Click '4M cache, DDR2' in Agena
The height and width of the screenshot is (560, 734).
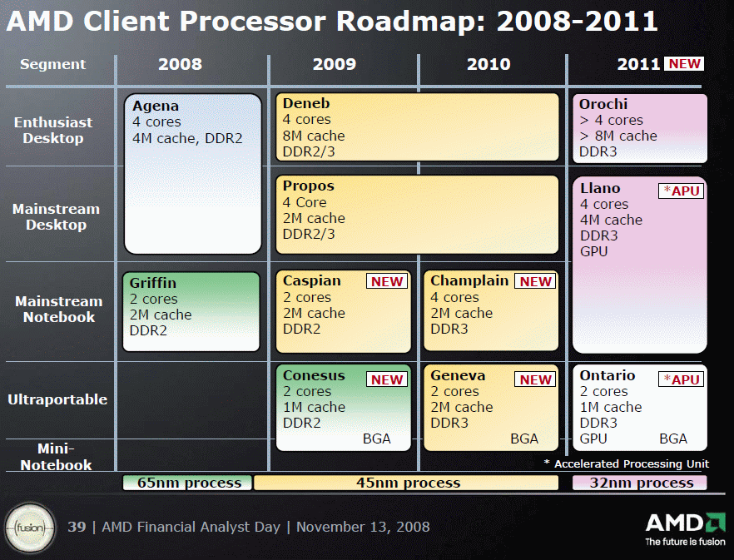click(187, 139)
